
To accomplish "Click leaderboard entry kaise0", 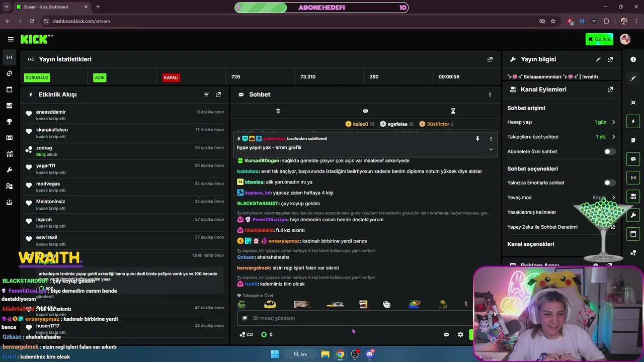I will [360, 124].
